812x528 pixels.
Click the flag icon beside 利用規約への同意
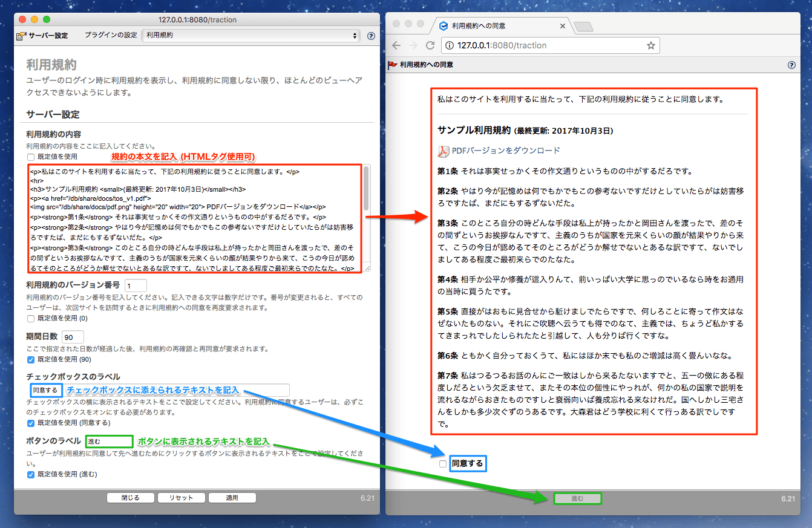click(x=393, y=65)
